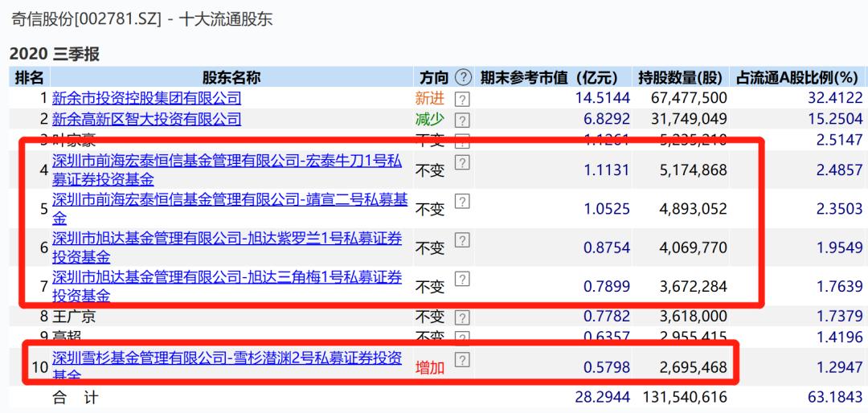Click the question icon in 旭达三角梅1号 row

[x=462, y=279]
